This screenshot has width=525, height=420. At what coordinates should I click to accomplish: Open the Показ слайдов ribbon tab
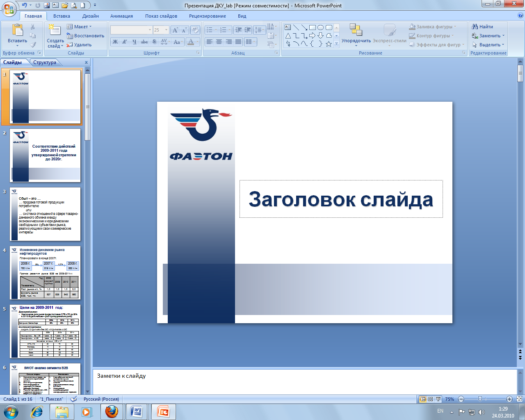click(x=161, y=16)
